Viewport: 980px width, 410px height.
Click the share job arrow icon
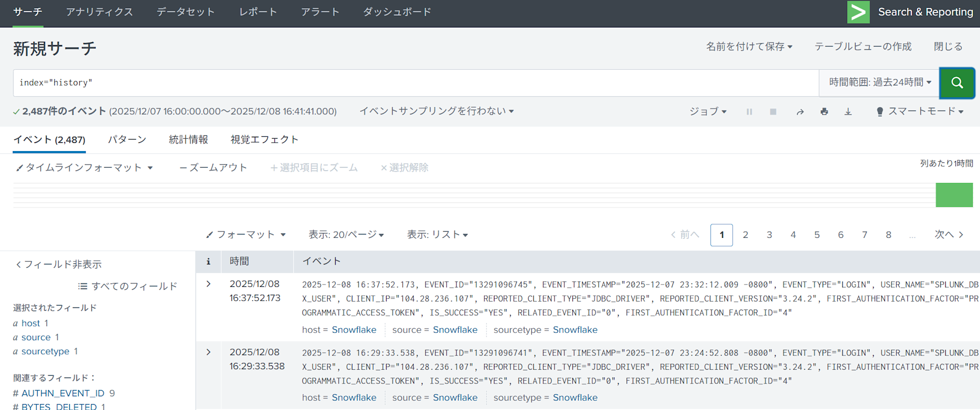[x=800, y=112]
